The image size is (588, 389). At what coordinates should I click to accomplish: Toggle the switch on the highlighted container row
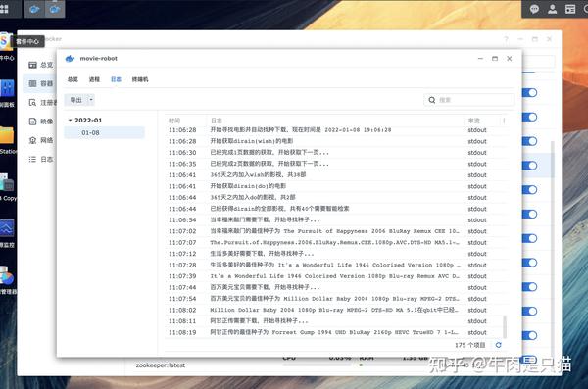click(x=529, y=166)
